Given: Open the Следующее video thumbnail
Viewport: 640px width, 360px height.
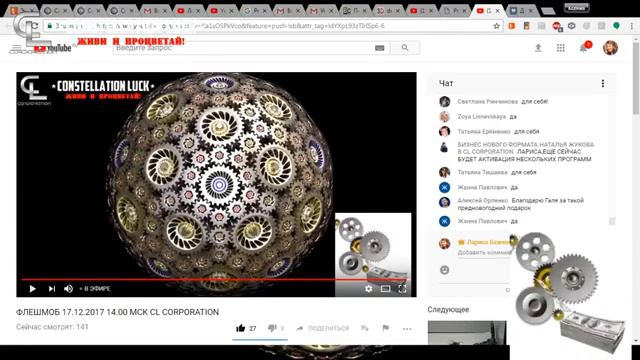Looking at the screenshot, I should [467, 333].
